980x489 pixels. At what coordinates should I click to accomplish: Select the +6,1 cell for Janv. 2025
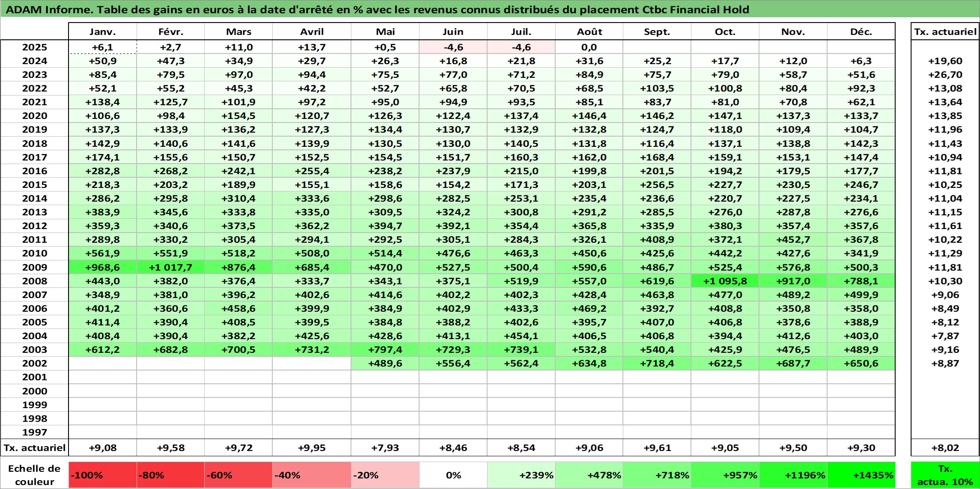click(103, 47)
